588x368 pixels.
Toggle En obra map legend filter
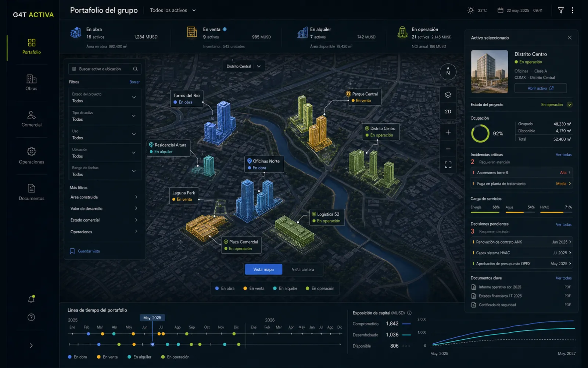[225, 289]
